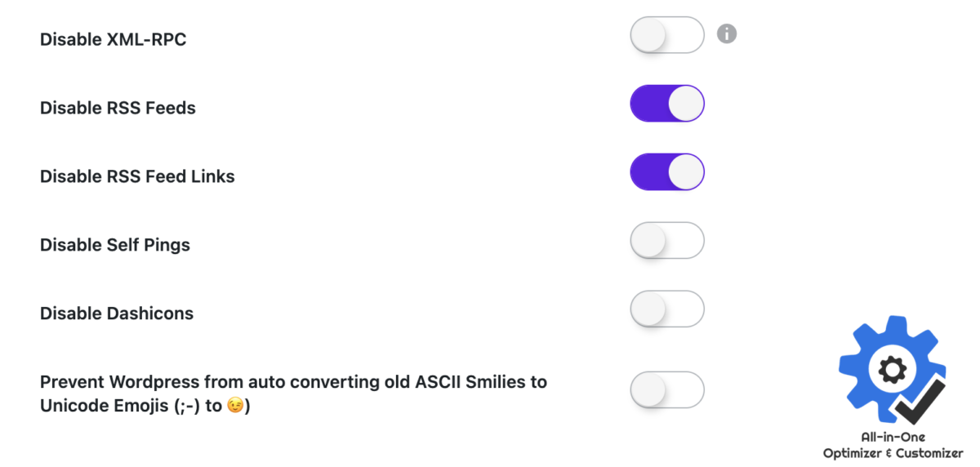The image size is (980, 467).
Task: Click the black checkmark on the logo
Action: click(919, 402)
